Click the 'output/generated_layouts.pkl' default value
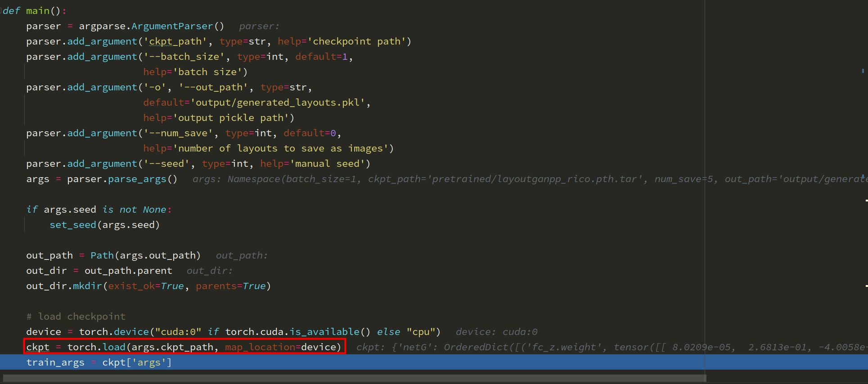 tap(278, 103)
